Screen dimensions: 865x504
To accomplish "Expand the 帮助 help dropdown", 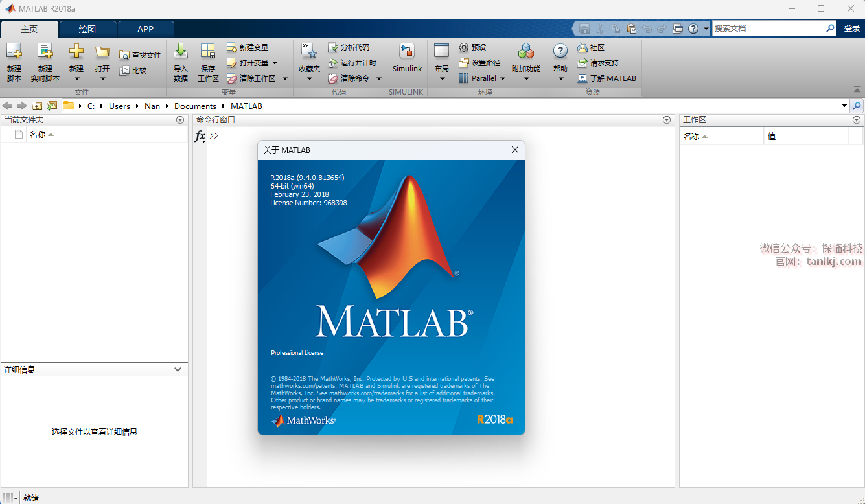I will [x=560, y=79].
